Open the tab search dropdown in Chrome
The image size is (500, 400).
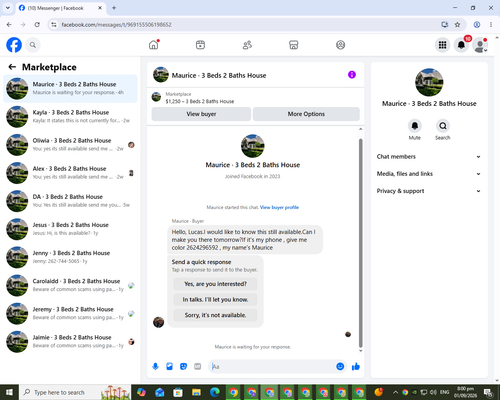tap(8, 8)
